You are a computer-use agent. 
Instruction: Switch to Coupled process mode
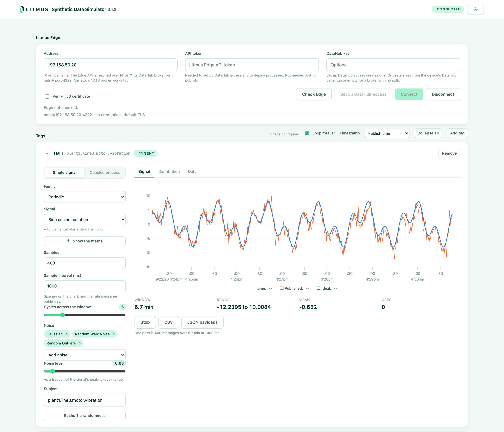click(x=105, y=172)
